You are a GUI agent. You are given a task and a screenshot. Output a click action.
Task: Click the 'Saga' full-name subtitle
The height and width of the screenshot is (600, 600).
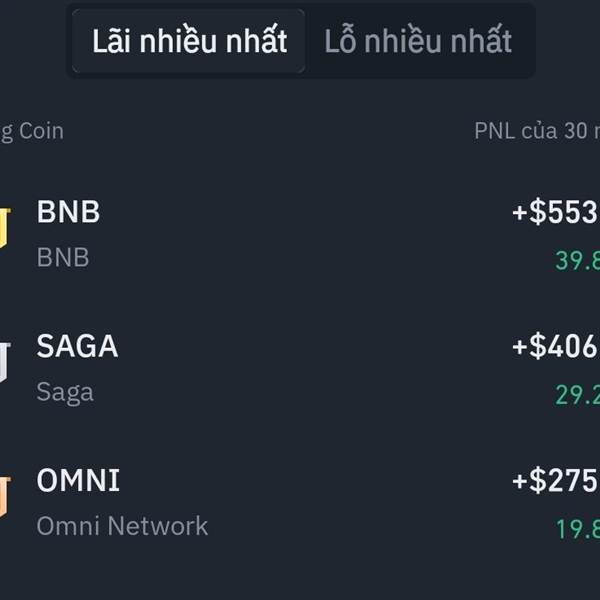click(x=65, y=393)
